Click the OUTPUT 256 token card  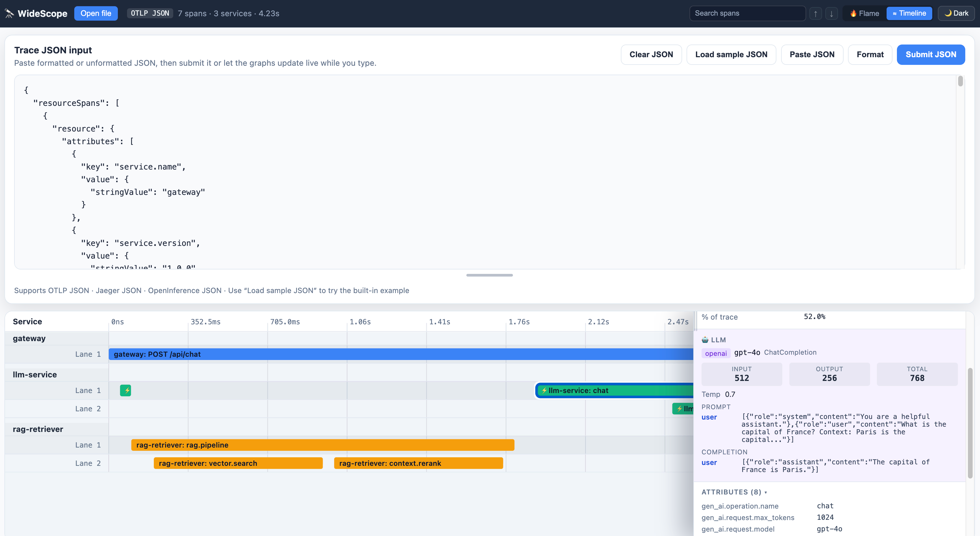(x=829, y=374)
